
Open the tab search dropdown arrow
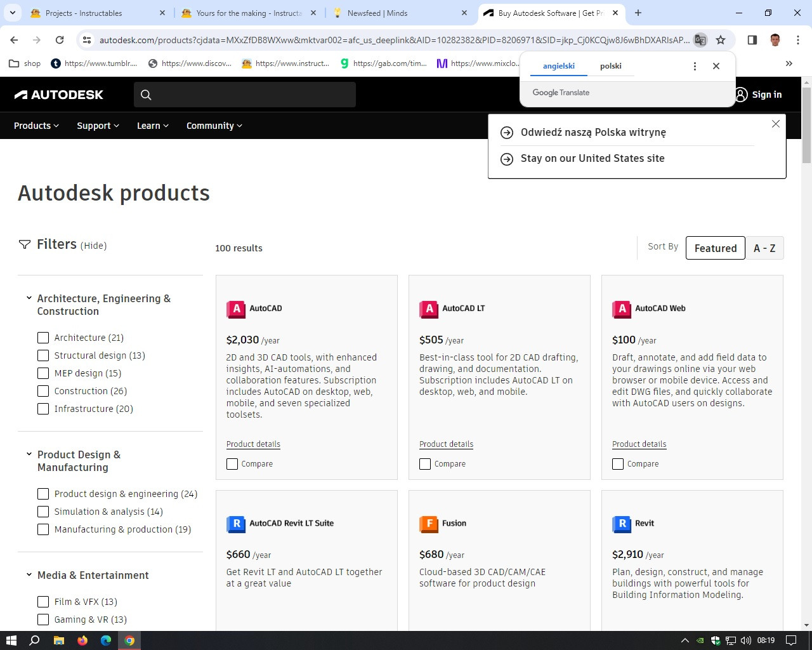[x=13, y=13]
